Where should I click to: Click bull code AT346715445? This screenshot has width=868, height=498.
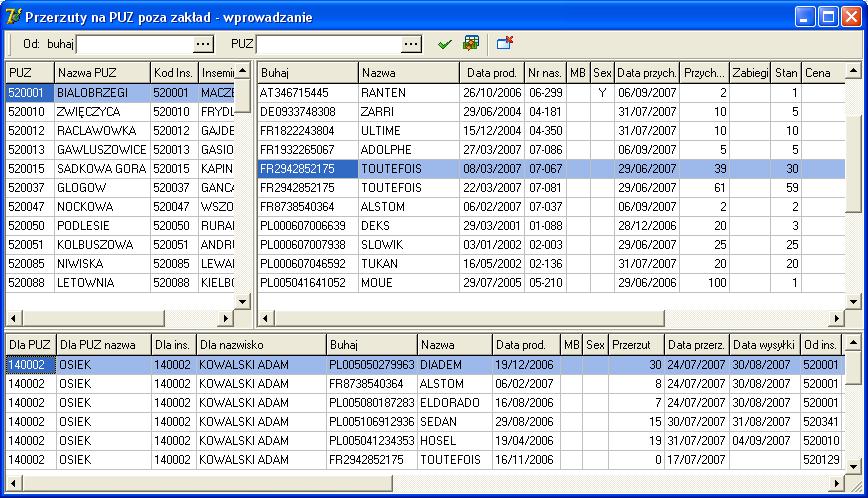tap(294, 92)
